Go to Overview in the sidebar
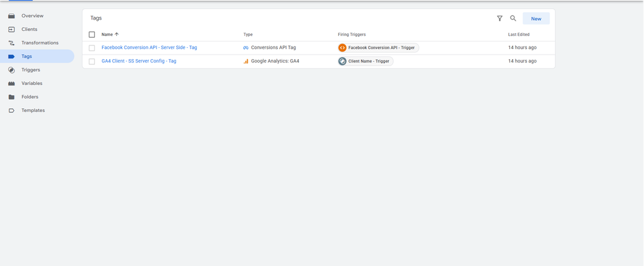This screenshot has height=266, width=644. click(33, 16)
